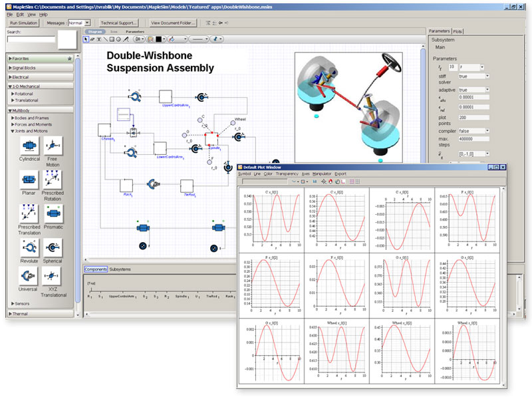
Task: Switch to the Plots tab
Action: tap(458, 31)
